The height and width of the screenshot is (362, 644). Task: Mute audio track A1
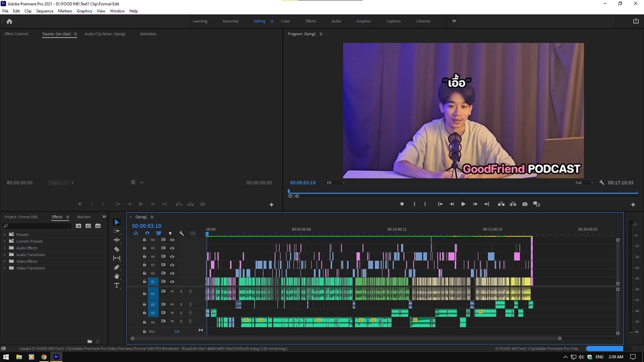[172, 292]
